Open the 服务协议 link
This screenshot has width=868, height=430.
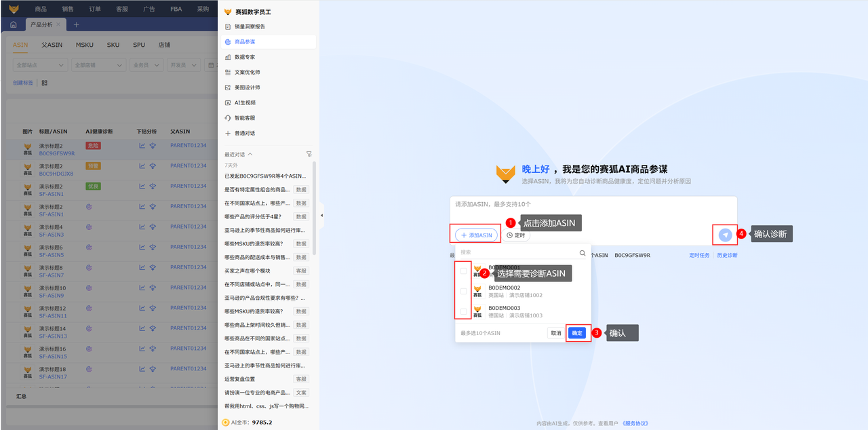(635, 423)
